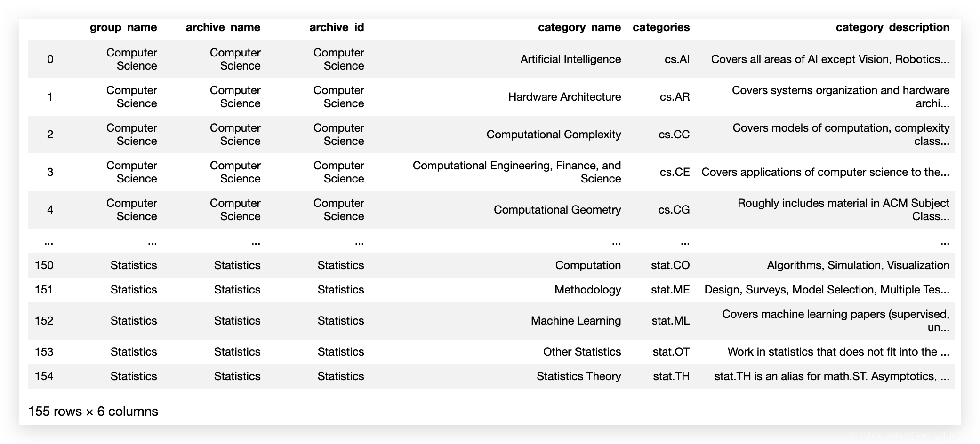Click 'Roughly includes material in ACM' description
The height and width of the screenshot is (444, 980).
click(x=843, y=210)
